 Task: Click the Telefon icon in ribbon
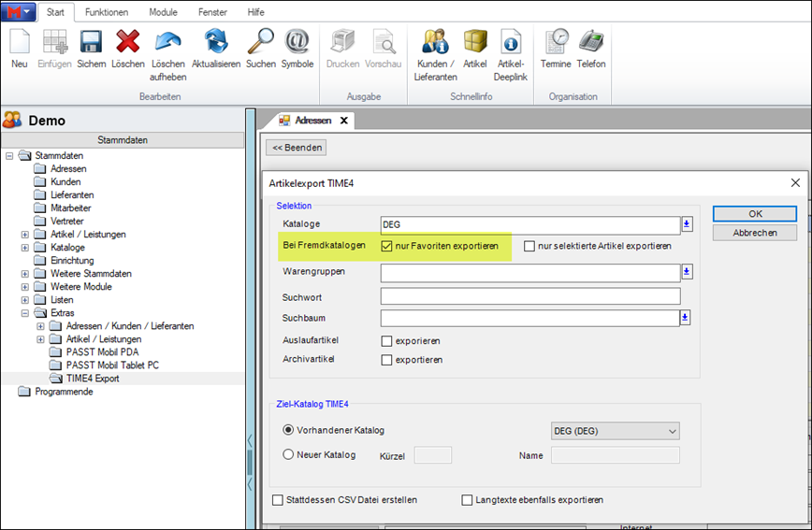(590, 43)
